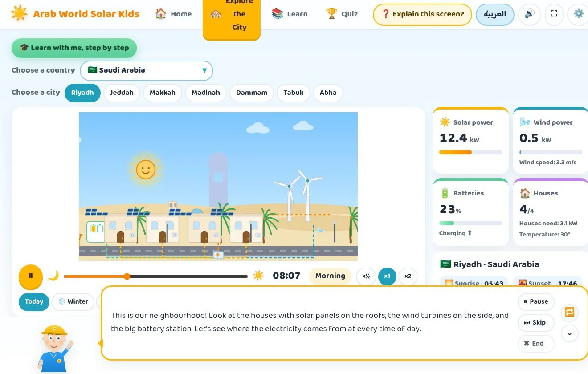
Task: Click the Houses card house icon
Action: [525, 193]
